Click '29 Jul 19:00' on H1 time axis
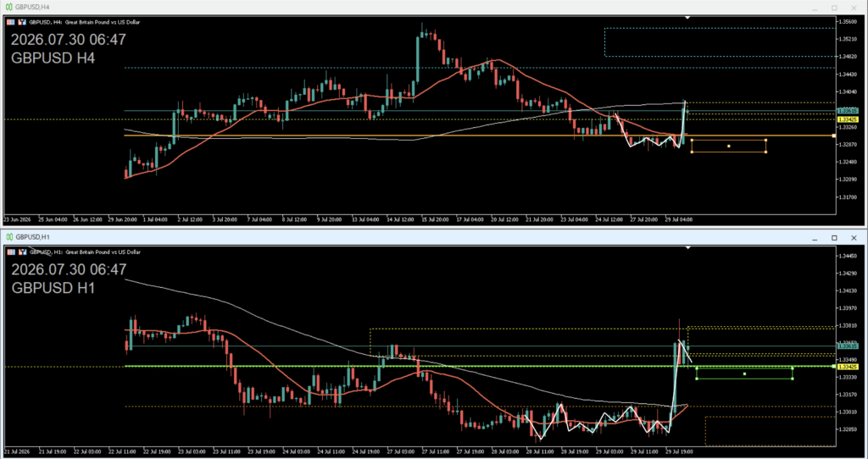 (x=679, y=451)
